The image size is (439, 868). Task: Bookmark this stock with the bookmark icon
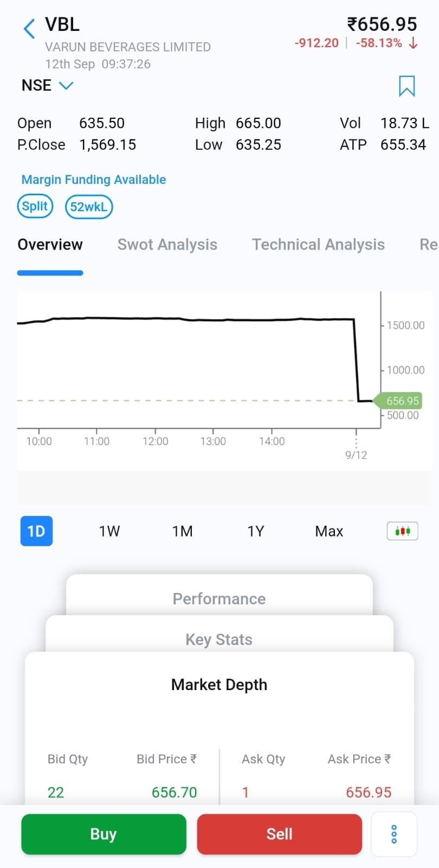click(x=406, y=86)
